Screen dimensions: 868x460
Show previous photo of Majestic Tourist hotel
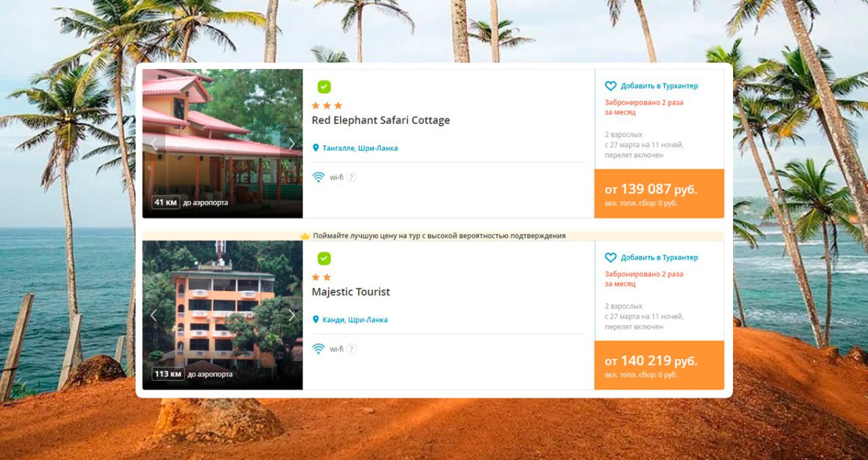[x=153, y=315]
